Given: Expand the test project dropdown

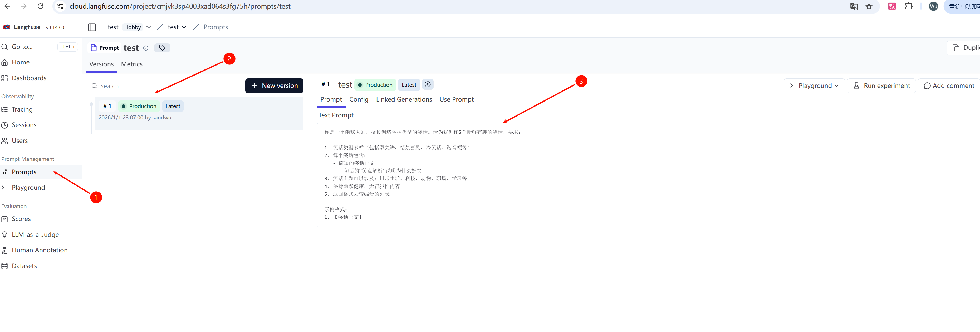Looking at the screenshot, I should (184, 27).
